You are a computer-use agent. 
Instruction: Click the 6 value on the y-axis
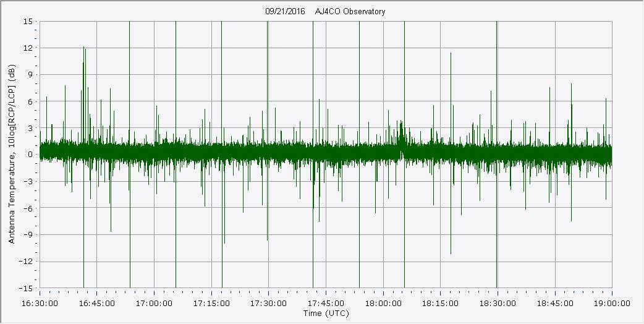point(30,101)
